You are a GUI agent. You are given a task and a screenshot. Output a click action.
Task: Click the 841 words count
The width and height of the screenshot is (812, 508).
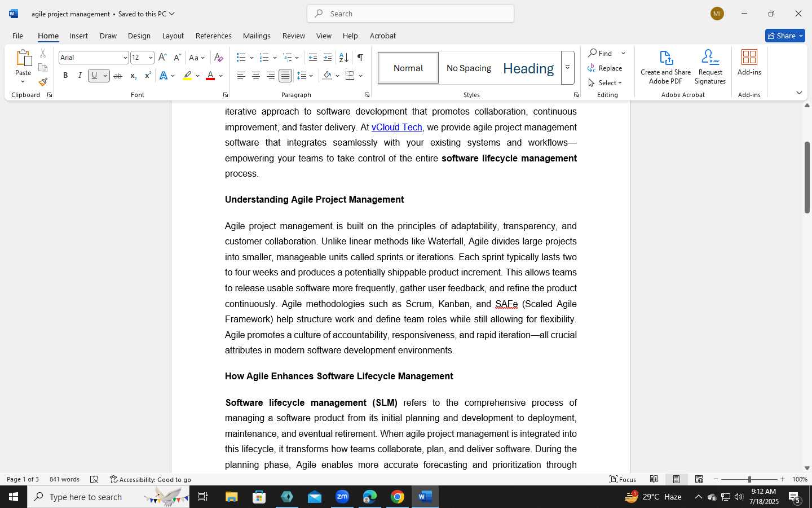point(64,479)
